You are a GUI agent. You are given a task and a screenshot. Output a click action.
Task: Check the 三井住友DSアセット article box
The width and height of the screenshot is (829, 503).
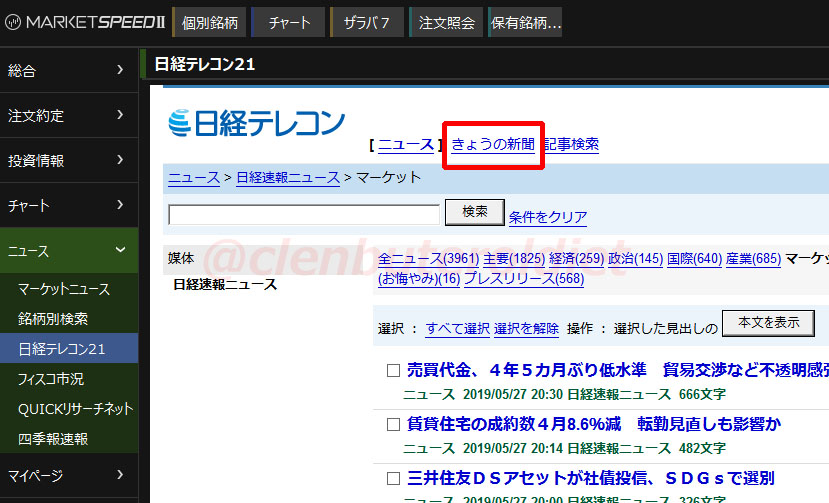(x=393, y=478)
